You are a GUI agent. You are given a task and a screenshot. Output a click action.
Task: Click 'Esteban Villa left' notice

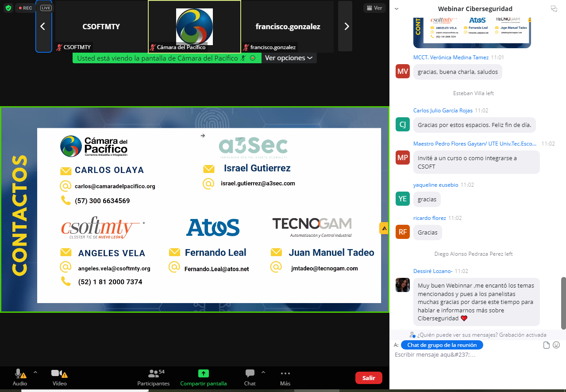[x=474, y=93]
